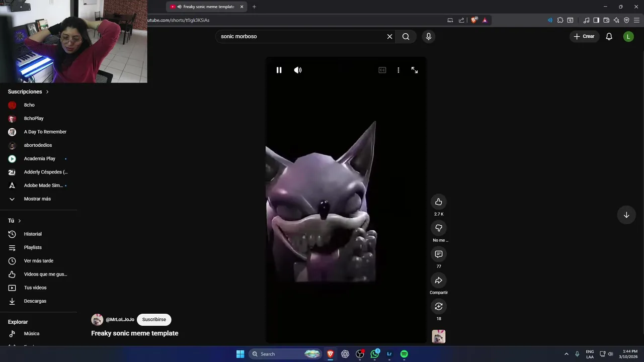Open the comments with 77 count

coord(439,254)
